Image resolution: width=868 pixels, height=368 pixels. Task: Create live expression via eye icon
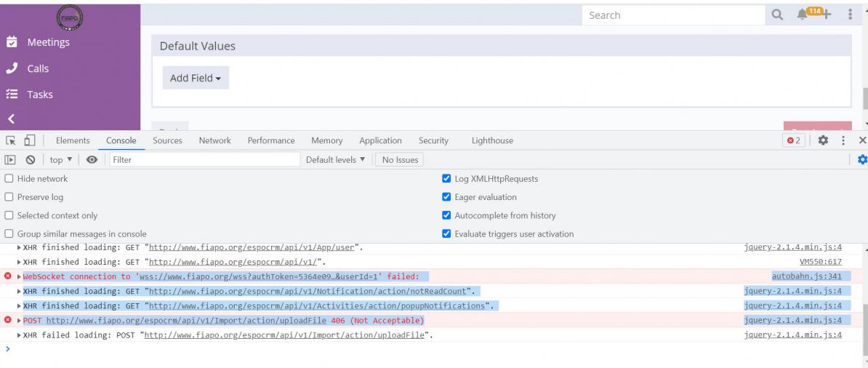click(x=92, y=159)
